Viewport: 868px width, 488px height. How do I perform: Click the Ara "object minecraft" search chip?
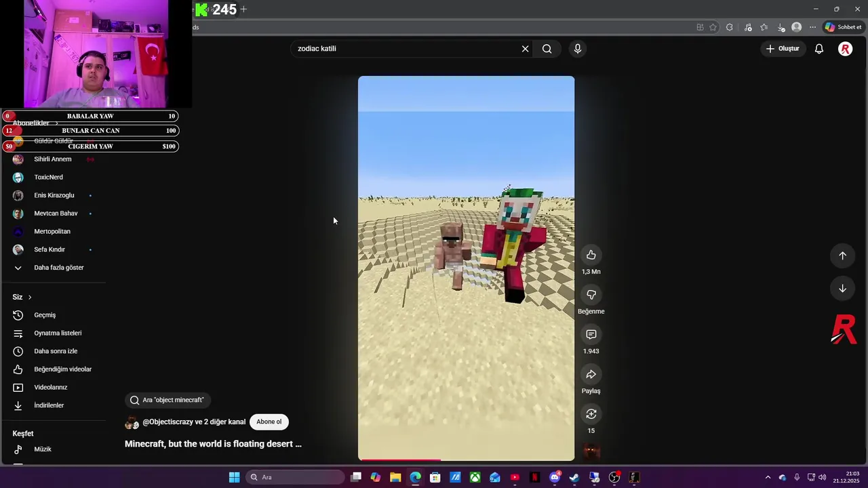coord(167,400)
